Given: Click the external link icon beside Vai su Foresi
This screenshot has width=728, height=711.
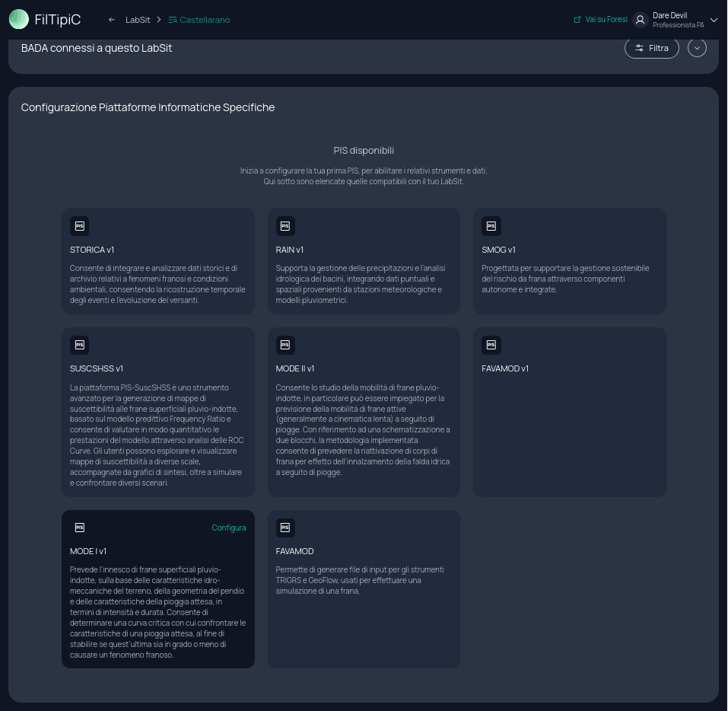Looking at the screenshot, I should pyautogui.click(x=577, y=20).
